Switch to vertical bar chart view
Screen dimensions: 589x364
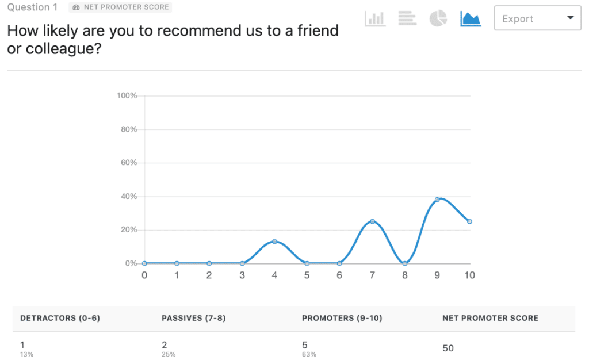click(375, 18)
